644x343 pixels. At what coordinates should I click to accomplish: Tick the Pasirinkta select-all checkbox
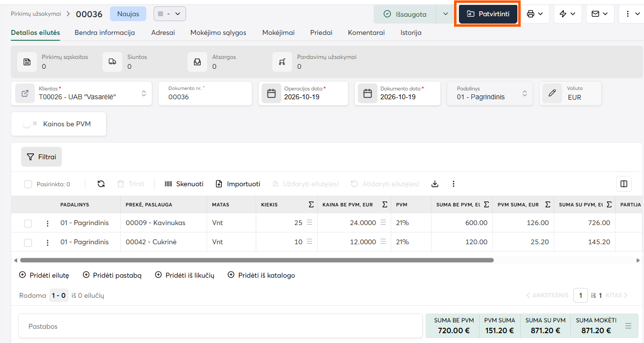28,184
